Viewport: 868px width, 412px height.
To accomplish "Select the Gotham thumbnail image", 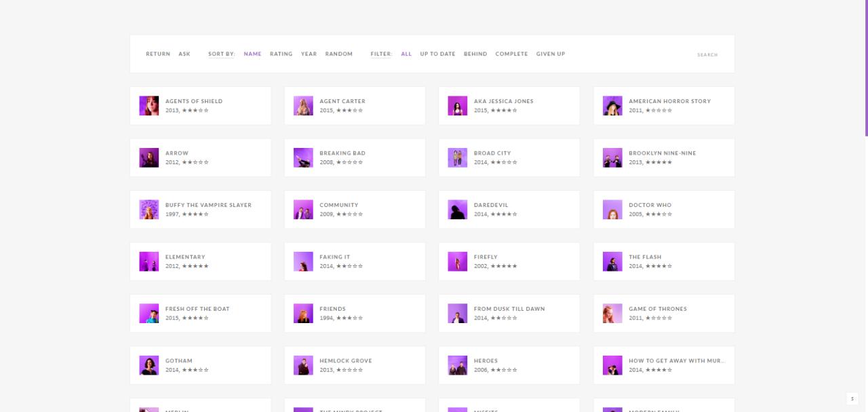I will tap(149, 365).
